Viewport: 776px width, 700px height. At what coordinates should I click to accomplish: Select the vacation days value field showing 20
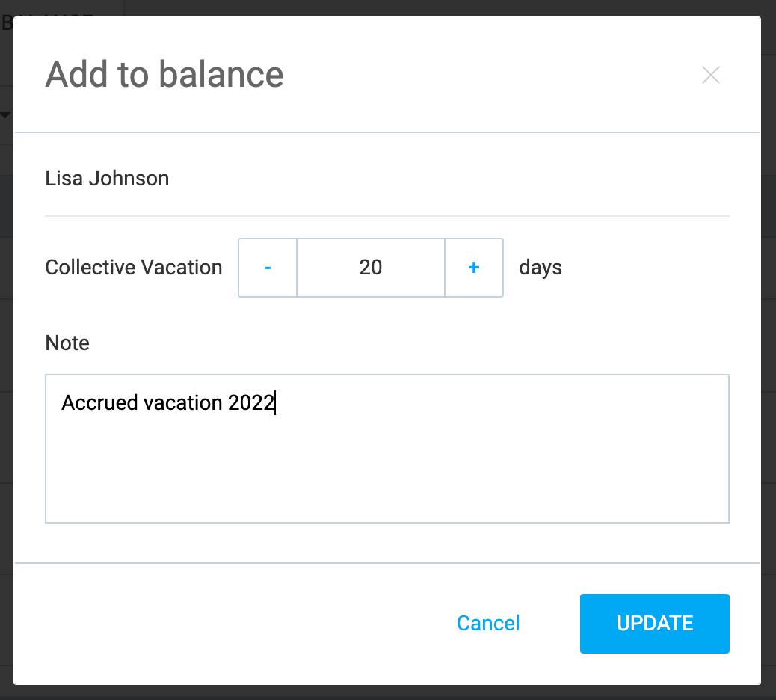[x=370, y=268]
